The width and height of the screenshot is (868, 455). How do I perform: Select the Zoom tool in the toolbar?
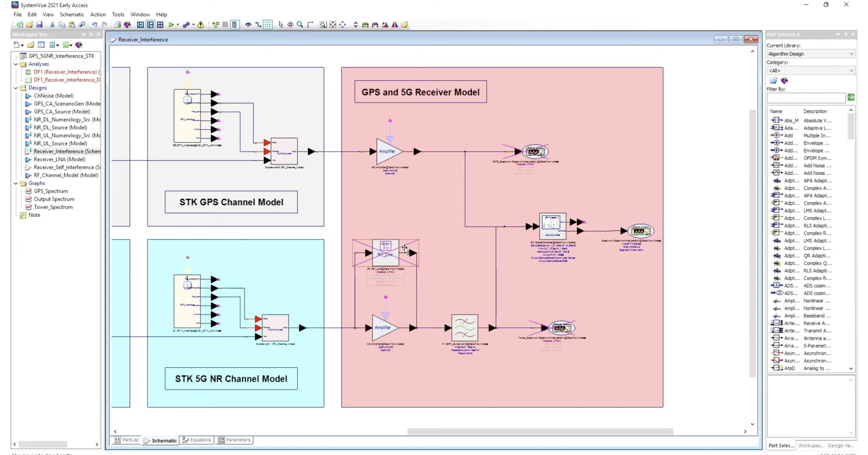coord(300,24)
